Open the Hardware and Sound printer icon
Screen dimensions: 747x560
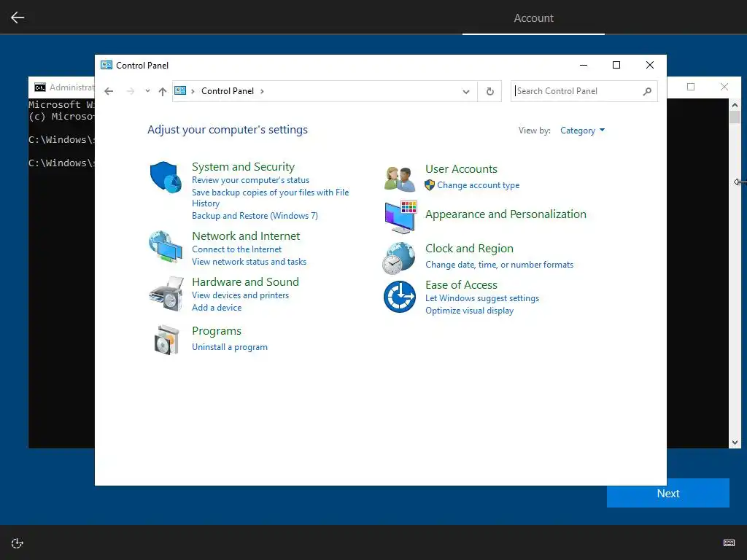pos(166,294)
